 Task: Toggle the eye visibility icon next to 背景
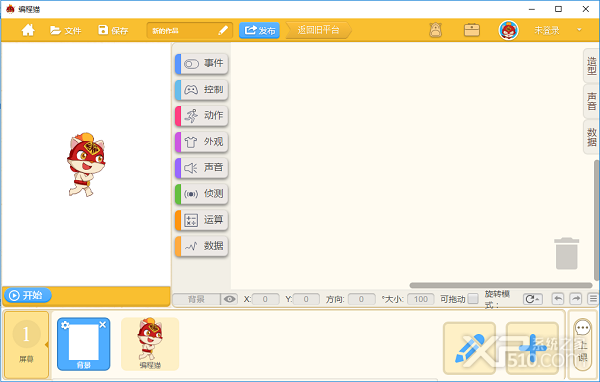pyautogui.click(x=230, y=299)
